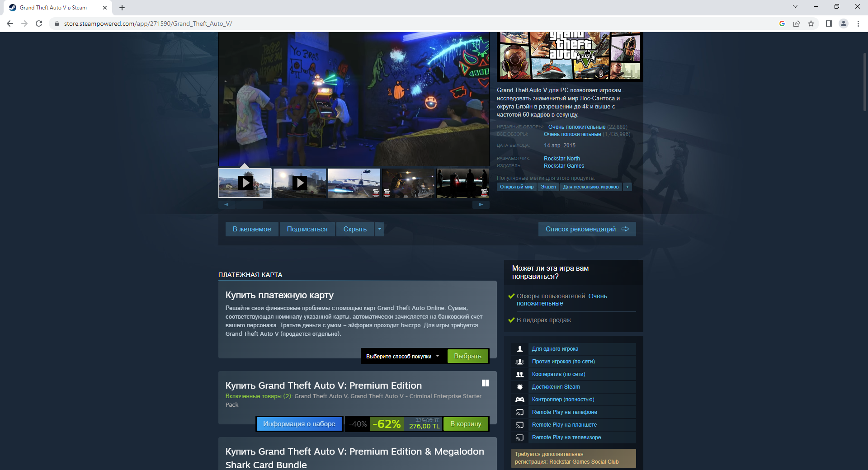Open the Chrome profile avatar icon

(x=843, y=23)
